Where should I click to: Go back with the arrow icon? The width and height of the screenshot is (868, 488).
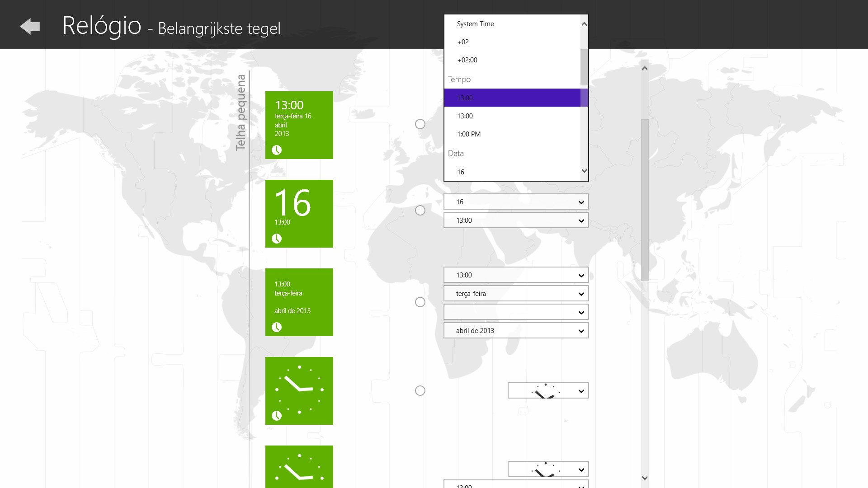click(x=30, y=27)
